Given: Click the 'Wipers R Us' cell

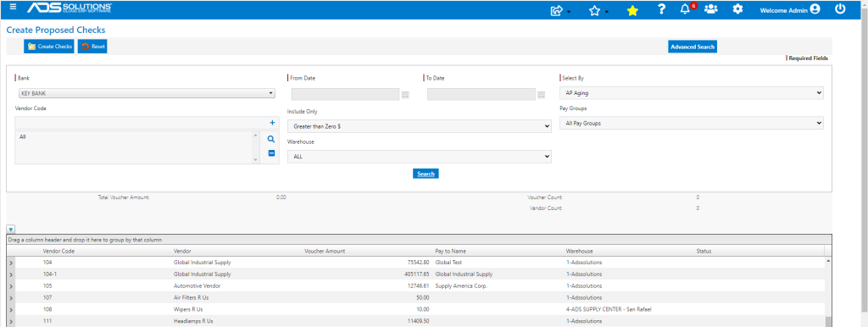Looking at the screenshot, I should [188, 309].
